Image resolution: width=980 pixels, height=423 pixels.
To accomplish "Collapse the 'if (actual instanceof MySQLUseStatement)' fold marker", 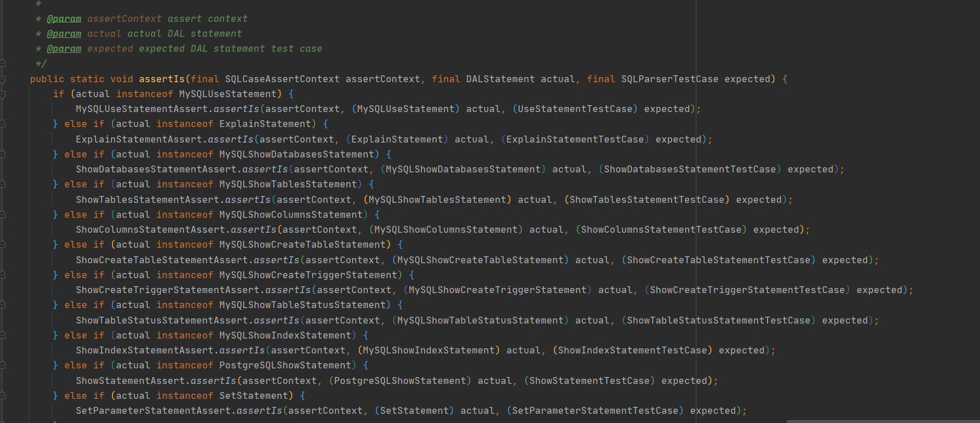I will pyautogui.click(x=2, y=94).
